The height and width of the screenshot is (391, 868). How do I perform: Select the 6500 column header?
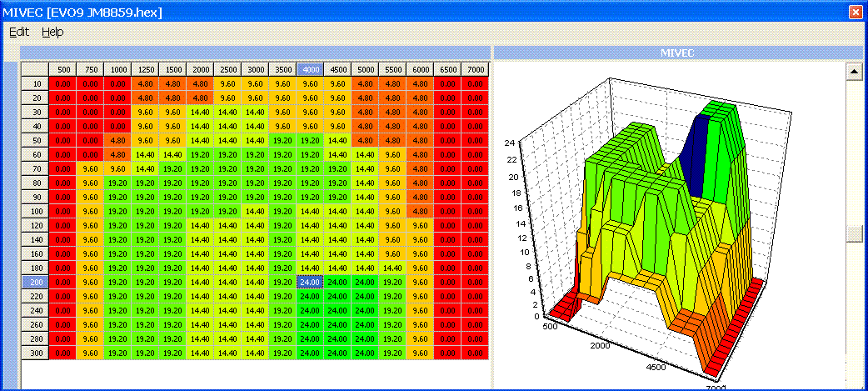(447, 70)
